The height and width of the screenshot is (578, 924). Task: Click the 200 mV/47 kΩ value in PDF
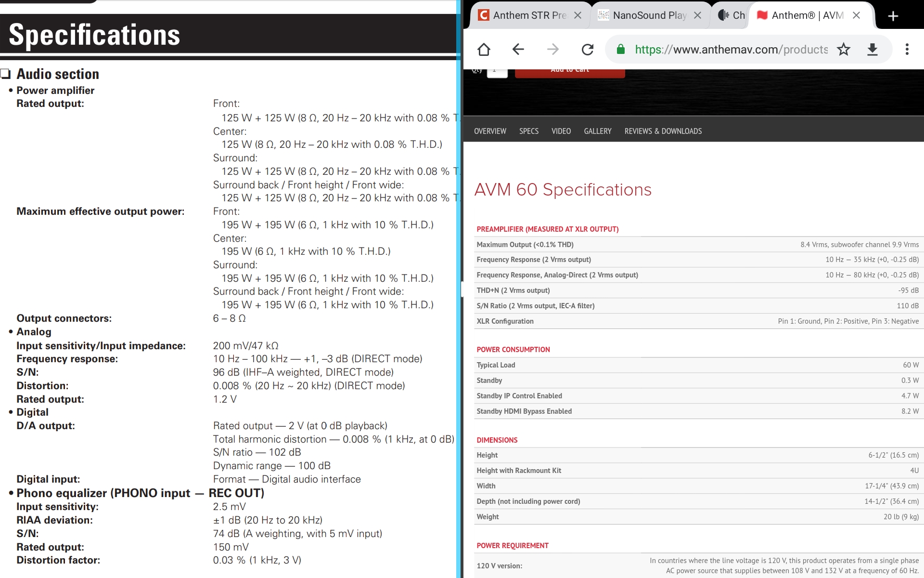(x=246, y=346)
